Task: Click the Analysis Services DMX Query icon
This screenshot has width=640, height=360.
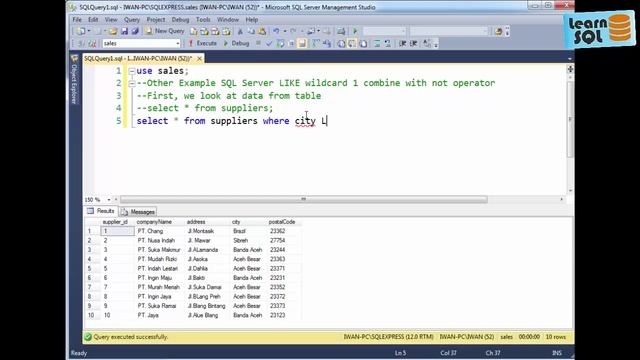Action: click(x=215, y=31)
